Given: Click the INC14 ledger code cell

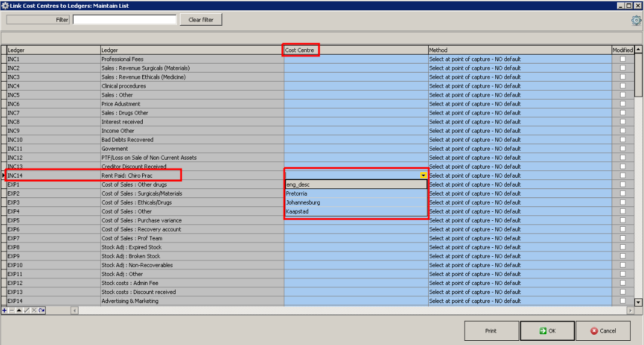Looking at the screenshot, I should coord(53,176).
